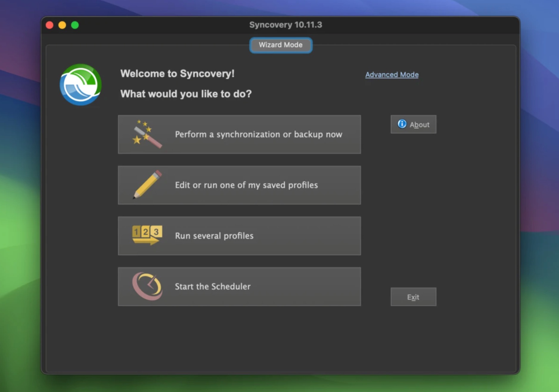Choose Perform a synchronization or backup now text
The height and width of the screenshot is (392, 559).
258,134
